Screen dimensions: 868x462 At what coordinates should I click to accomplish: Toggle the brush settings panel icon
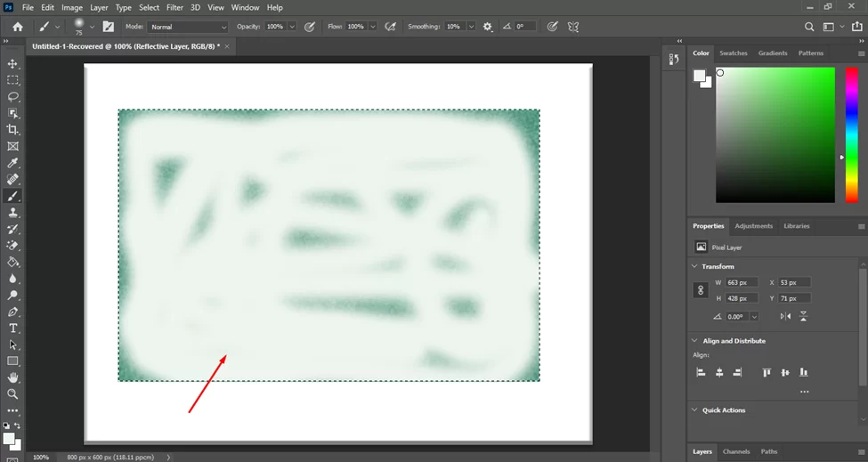pyautogui.click(x=109, y=27)
